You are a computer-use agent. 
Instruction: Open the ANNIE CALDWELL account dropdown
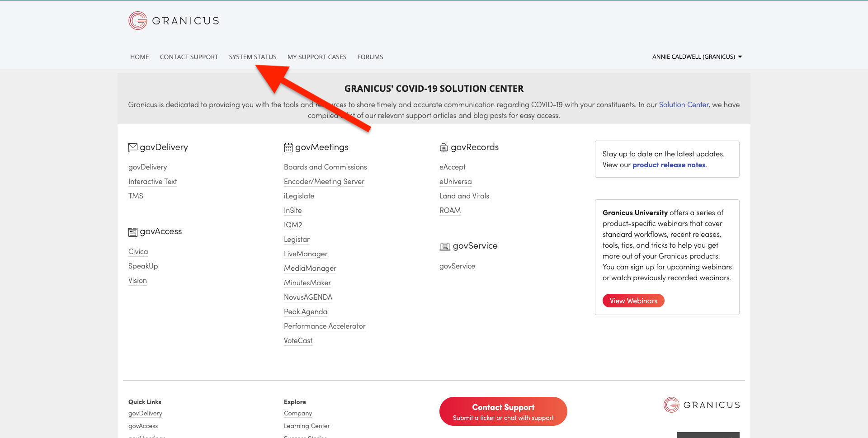[x=693, y=57]
